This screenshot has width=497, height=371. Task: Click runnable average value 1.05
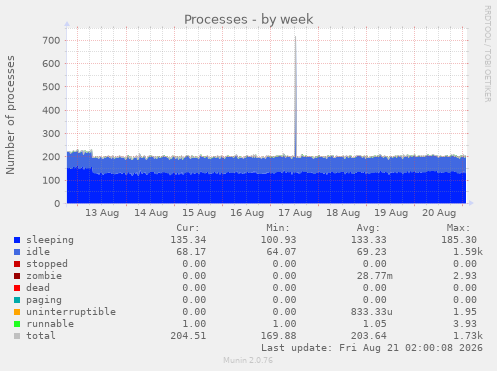pos(375,324)
